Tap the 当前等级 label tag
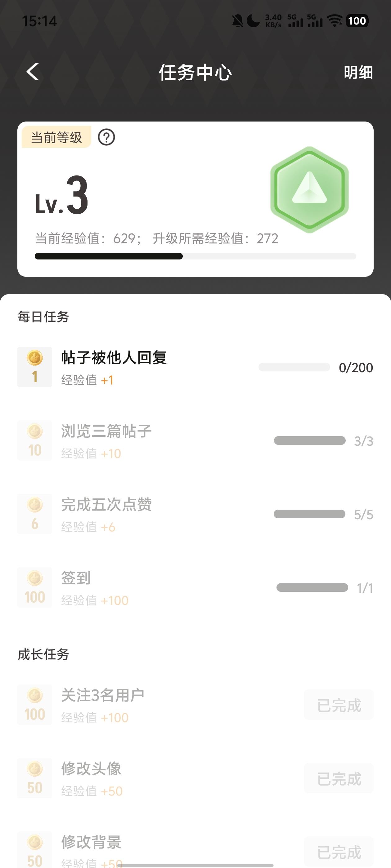The height and width of the screenshot is (868, 391). point(56,137)
